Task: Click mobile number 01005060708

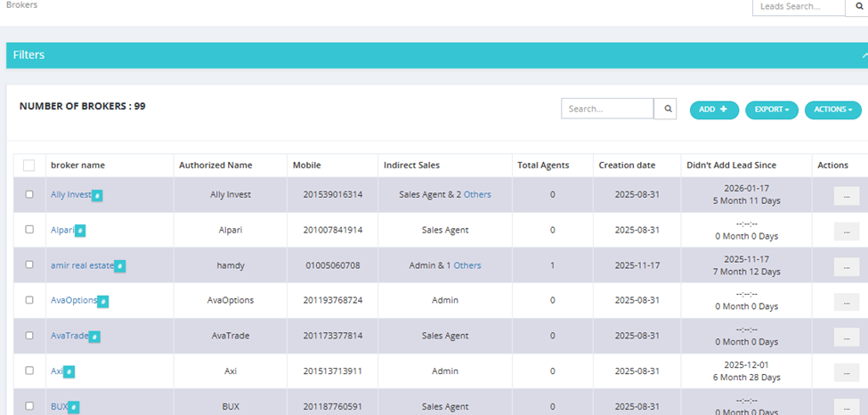Action: (x=333, y=265)
